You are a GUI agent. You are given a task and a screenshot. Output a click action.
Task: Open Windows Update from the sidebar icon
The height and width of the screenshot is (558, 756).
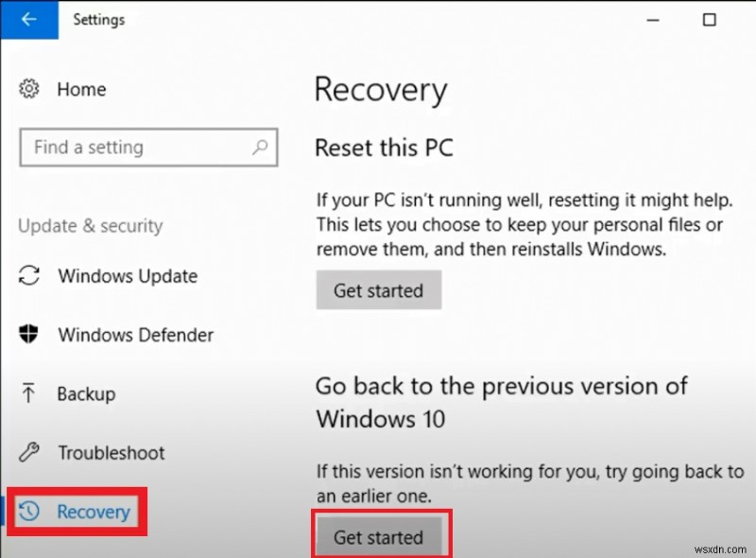pos(29,276)
